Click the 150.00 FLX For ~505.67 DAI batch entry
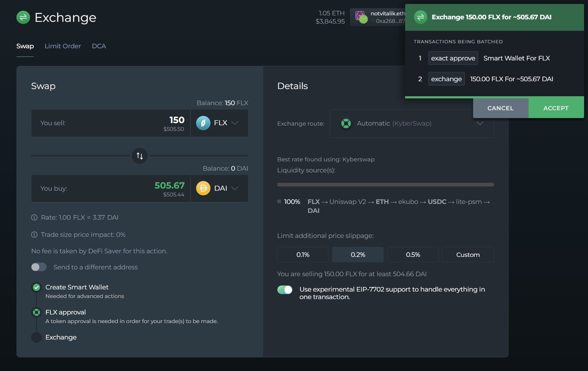 pos(512,79)
